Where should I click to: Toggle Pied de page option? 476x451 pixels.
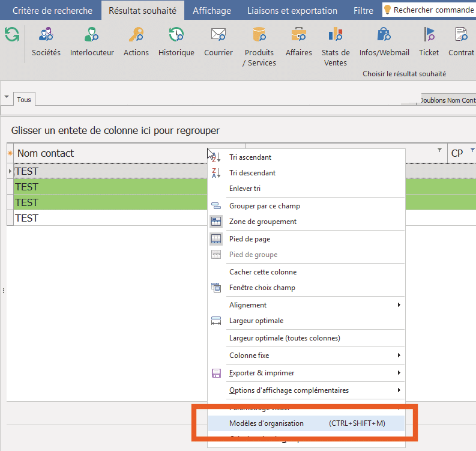point(249,239)
